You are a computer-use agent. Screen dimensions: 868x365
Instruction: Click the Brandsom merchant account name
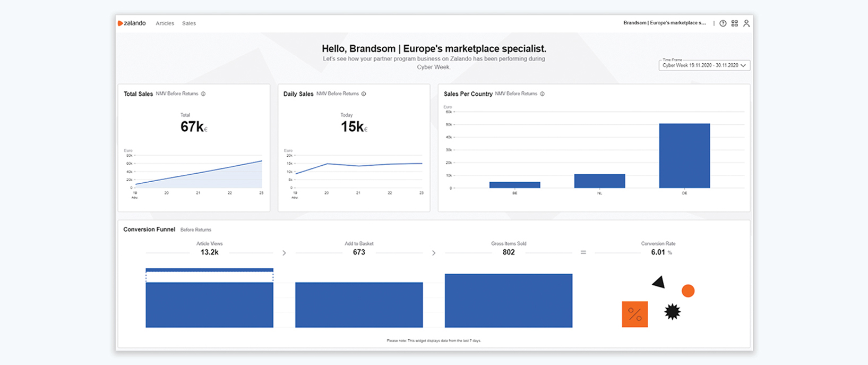pos(664,23)
